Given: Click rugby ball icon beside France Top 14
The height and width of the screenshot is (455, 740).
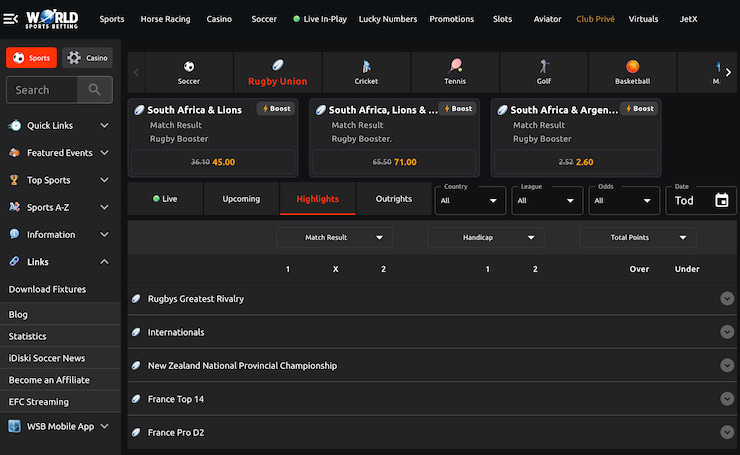Looking at the screenshot, I should 136,399.
